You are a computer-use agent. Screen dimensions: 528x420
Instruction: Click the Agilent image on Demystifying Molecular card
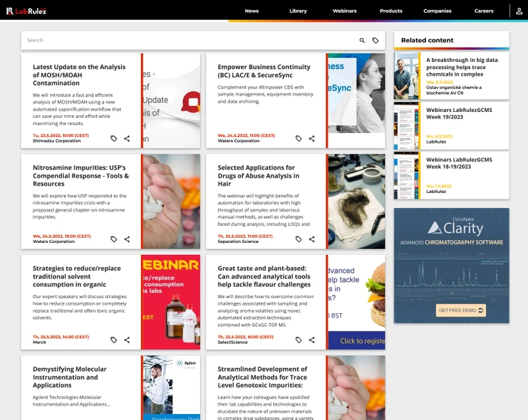click(172, 387)
